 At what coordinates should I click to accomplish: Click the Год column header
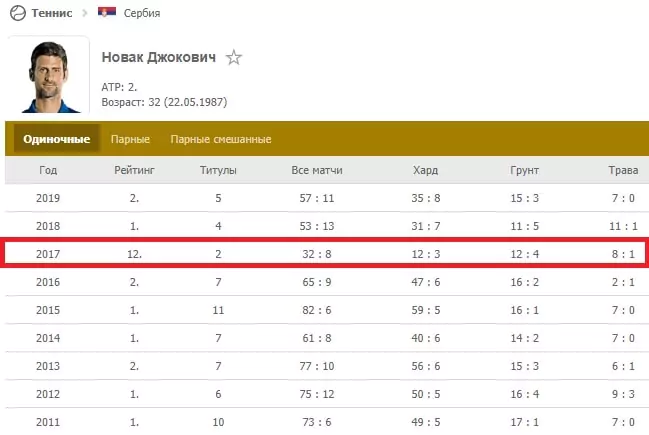tap(48, 170)
